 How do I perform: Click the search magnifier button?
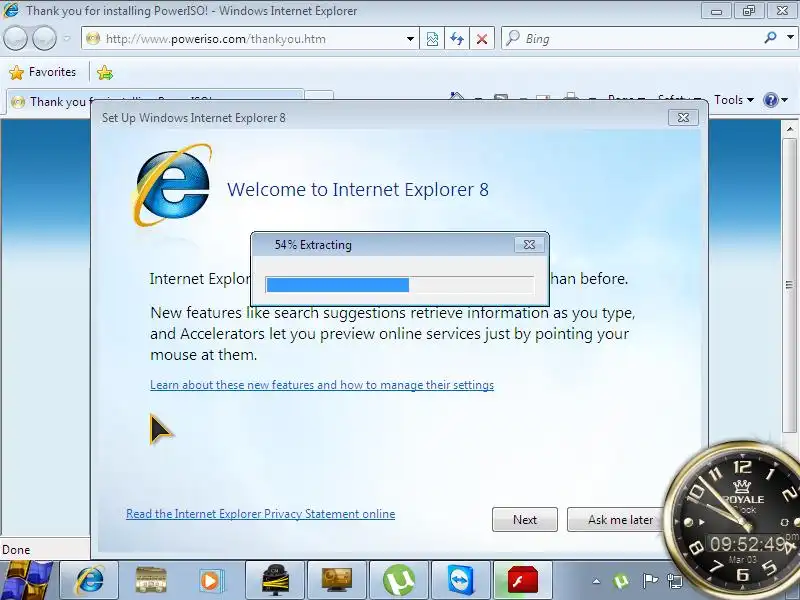[770, 38]
